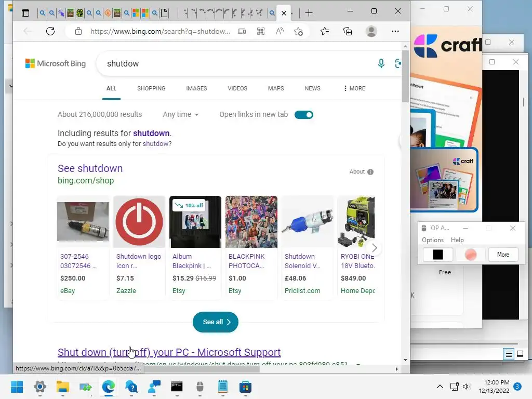Open RYOBI ONE 18V product image
This screenshot has width=532, height=399.
(356, 221)
